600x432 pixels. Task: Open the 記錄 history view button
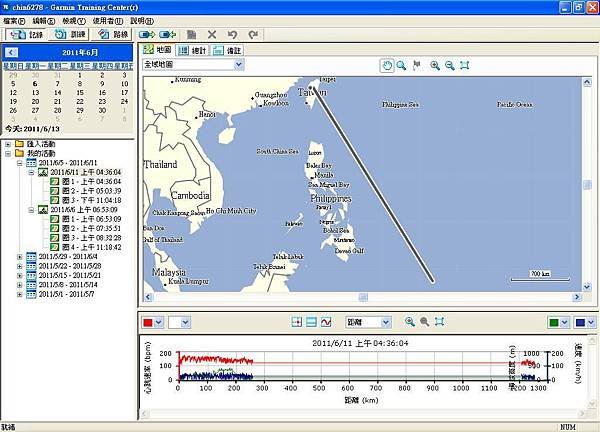click(x=26, y=35)
